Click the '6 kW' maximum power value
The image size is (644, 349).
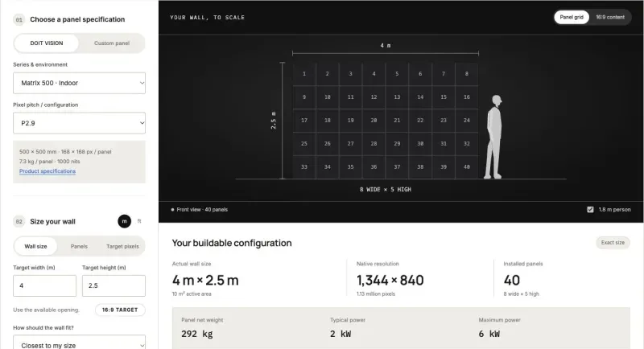click(489, 334)
